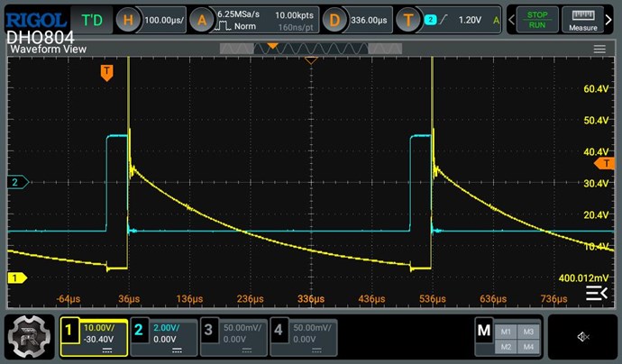Tap the channel 2 0.00V offset value
622x364 pixels.
pyautogui.click(x=165, y=340)
